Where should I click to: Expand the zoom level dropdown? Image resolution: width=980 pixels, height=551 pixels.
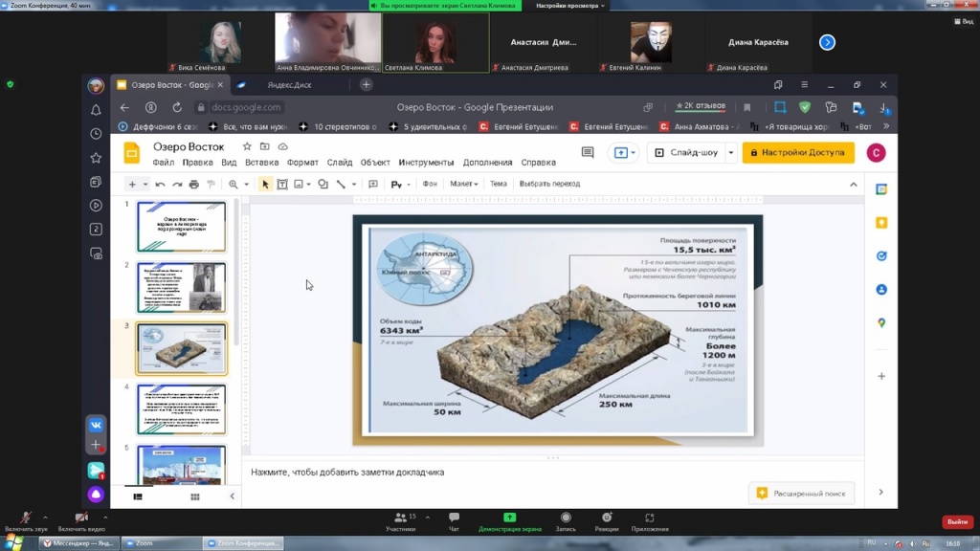point(246,185)
